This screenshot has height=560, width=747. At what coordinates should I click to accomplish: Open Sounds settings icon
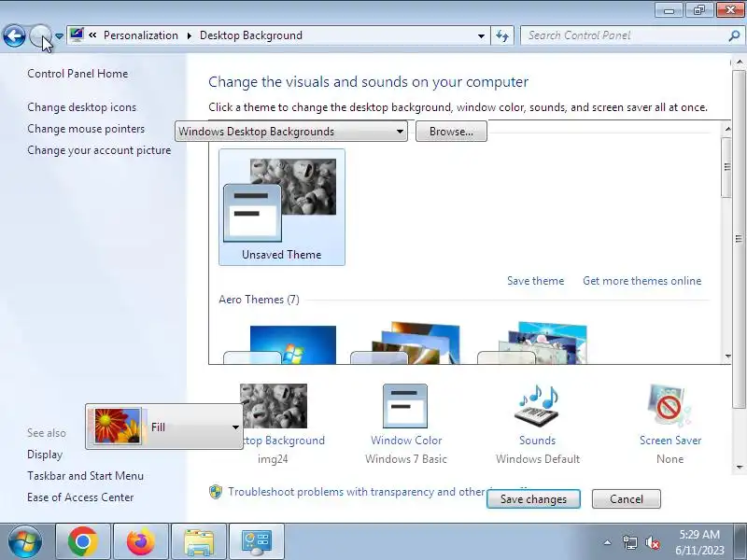point(537,406)
